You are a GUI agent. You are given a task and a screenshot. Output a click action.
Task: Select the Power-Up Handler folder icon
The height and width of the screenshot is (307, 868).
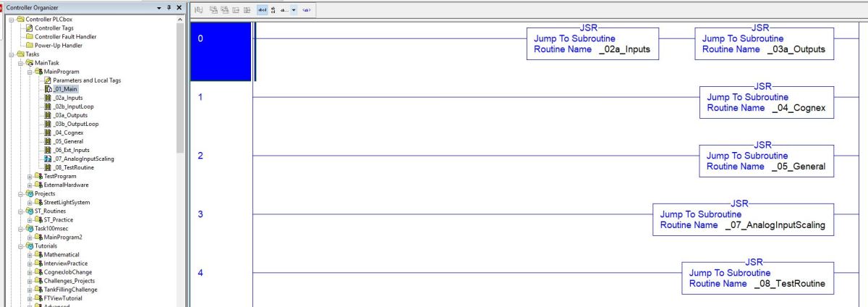[29, 45]
